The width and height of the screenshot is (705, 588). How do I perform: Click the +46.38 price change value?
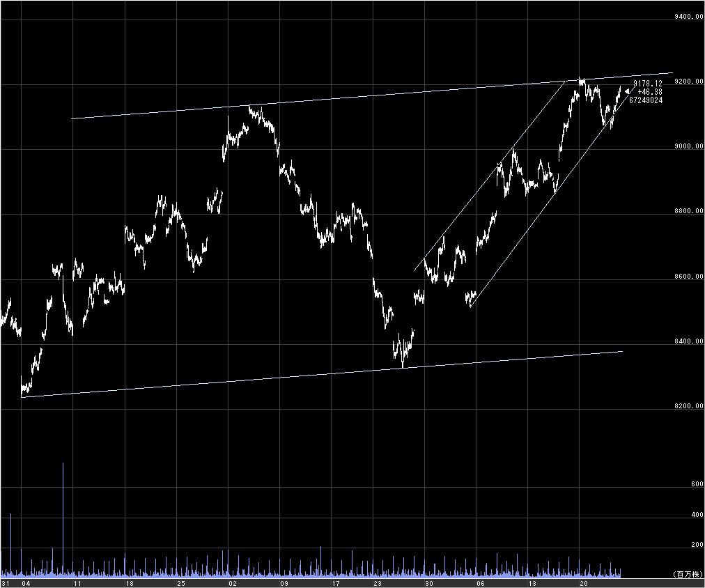[x=650, y=92]
